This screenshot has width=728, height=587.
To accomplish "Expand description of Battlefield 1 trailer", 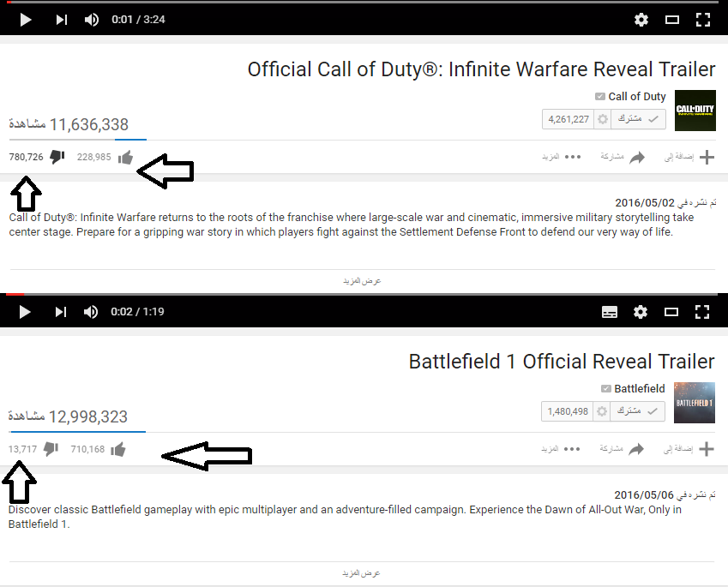I will click(x=361, y=573).
